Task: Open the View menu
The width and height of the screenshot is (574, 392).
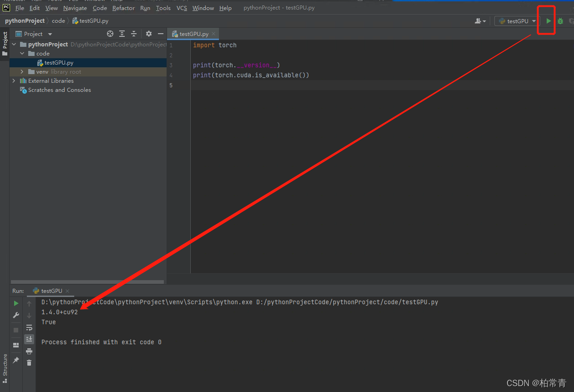Action: [x=51, y=8]
